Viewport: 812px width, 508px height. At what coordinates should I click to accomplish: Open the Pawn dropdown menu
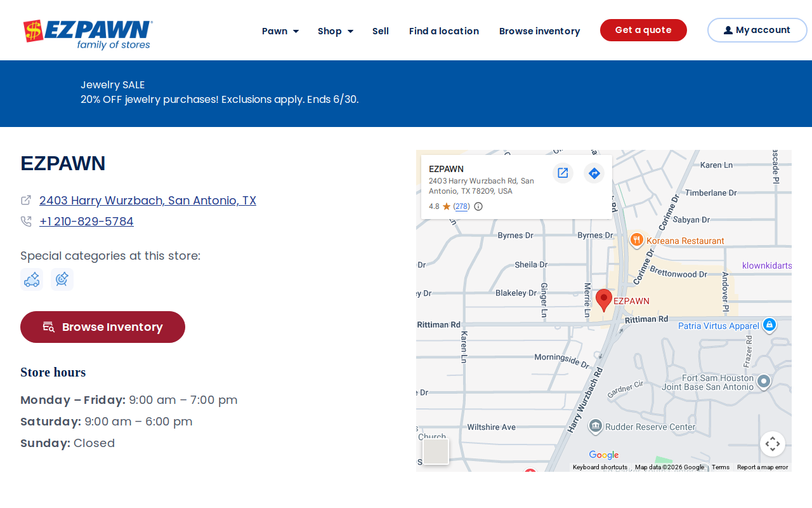(280, 31)
